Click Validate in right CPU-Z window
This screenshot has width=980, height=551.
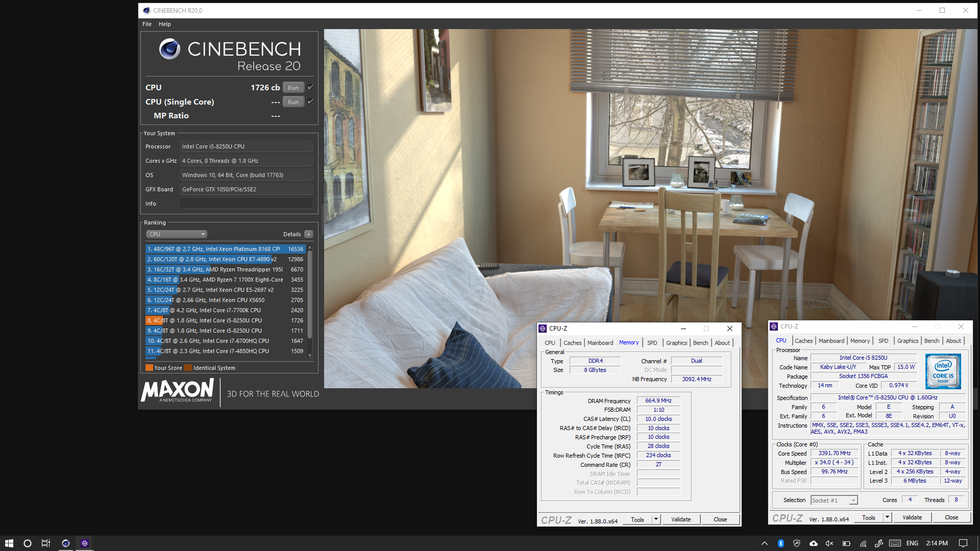point(912,517)
